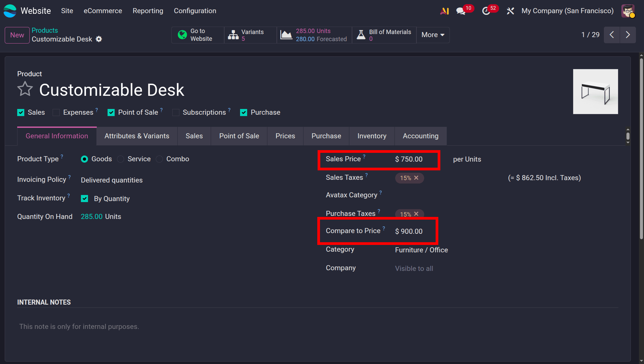
Task: Open the activities clock with 52 items
Action: (x=486, y=11)
